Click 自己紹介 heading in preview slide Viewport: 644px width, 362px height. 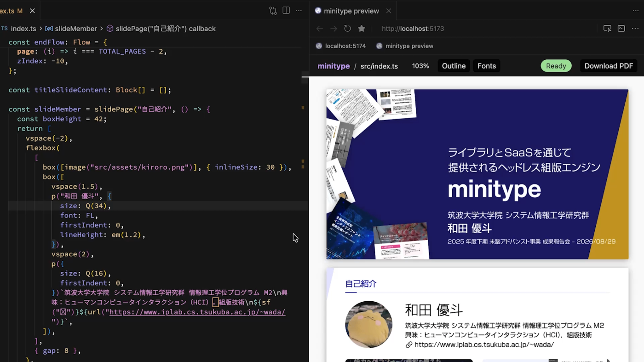[x=361, y=284]
